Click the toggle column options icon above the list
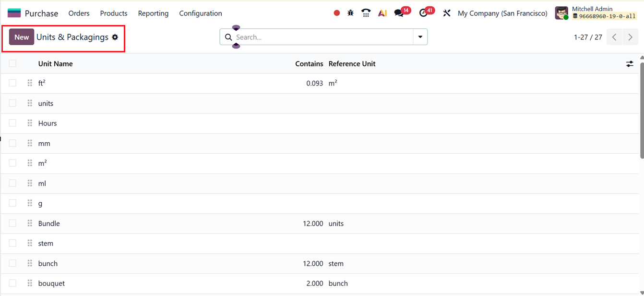The image size is (644, 296). click(630, 63)
